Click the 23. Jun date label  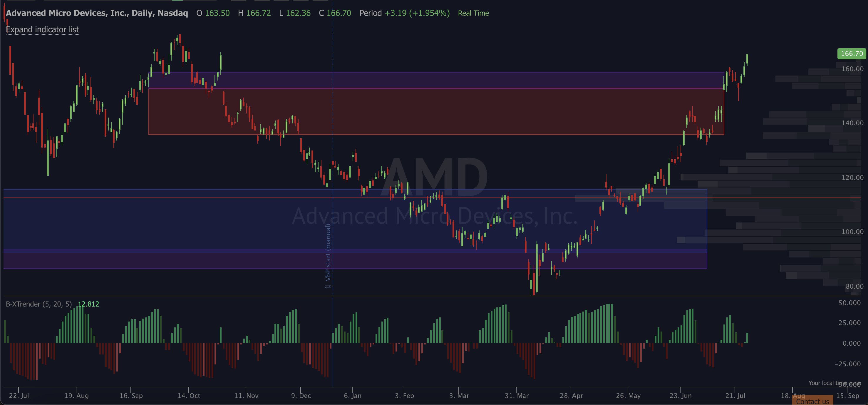click(x=680, y=396)
